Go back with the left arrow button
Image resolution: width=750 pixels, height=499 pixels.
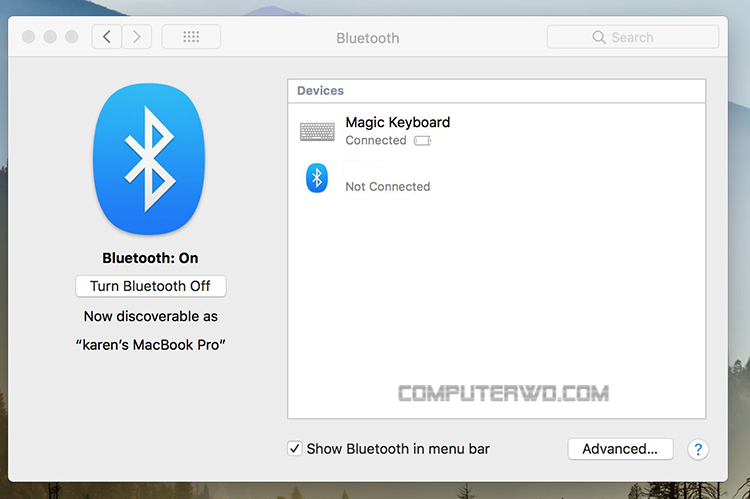click(107, 37)
